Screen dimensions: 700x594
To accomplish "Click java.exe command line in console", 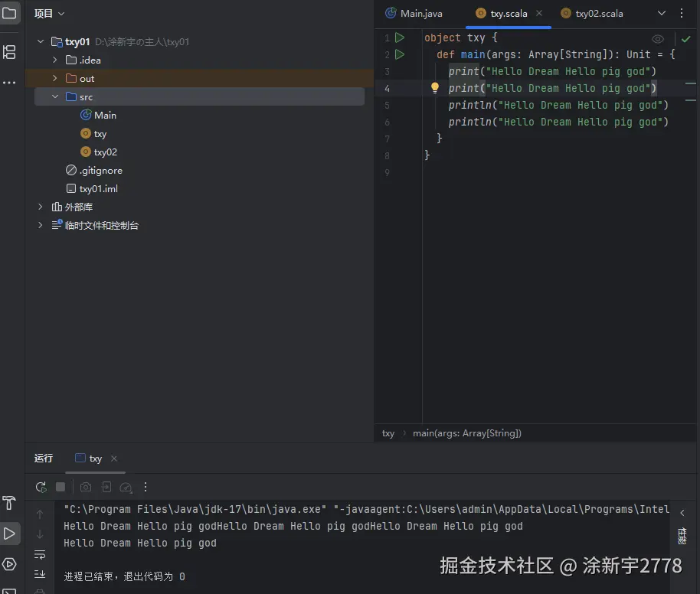I will coord(366,509).
